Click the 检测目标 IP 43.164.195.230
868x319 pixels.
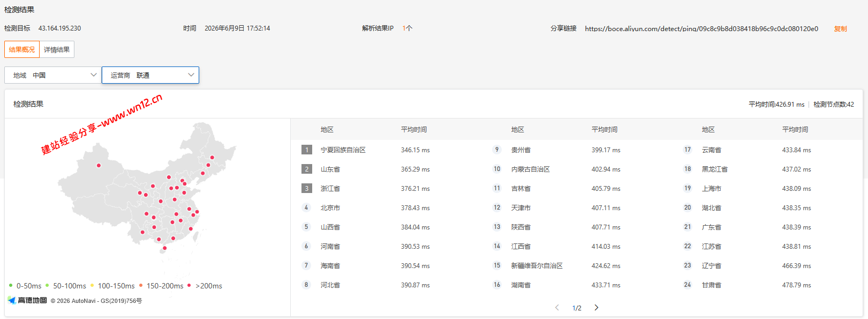tap(59, 28)
